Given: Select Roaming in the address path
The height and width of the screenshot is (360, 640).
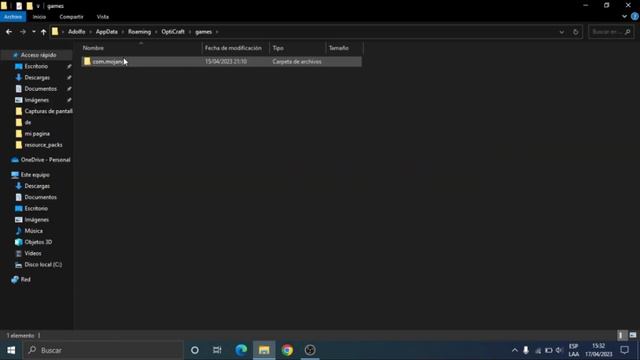Looking at the screenshot, I should 139,32.
